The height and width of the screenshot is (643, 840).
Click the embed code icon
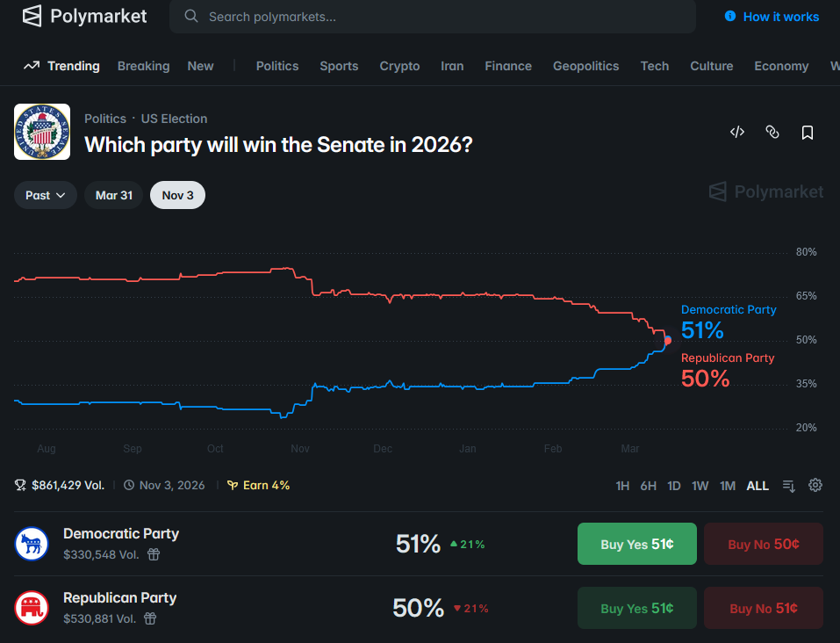point(737,133)
